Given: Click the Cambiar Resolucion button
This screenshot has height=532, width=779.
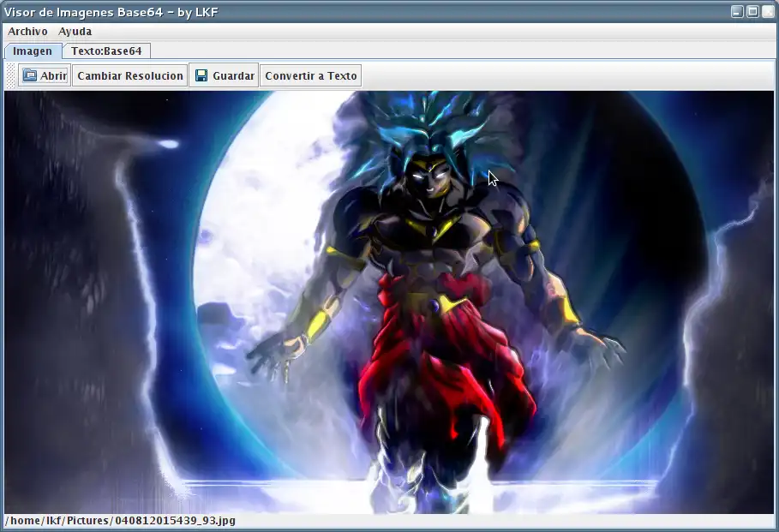Looking at the screenshot, I should click(x=130, y=75).
